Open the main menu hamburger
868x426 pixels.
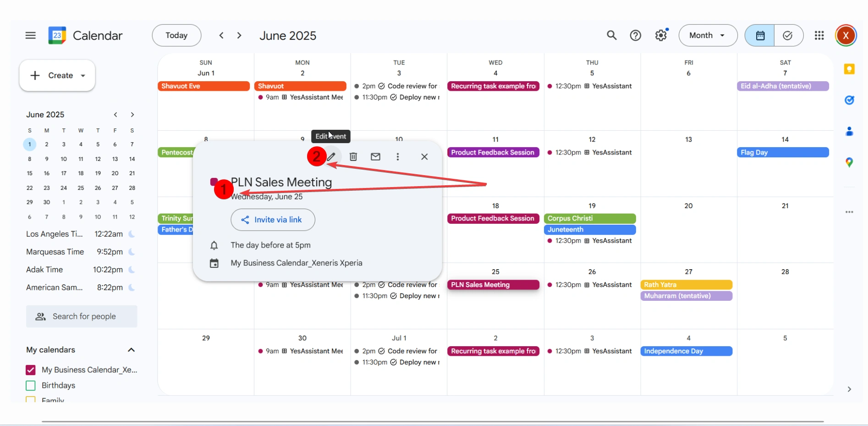pyautogui.click(x=31, y=35)
